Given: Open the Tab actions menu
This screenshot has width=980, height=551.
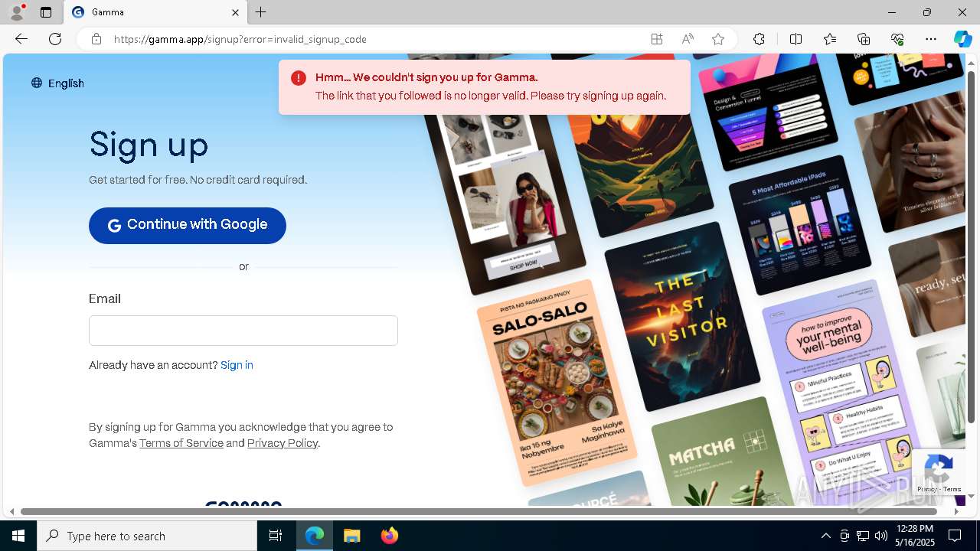Looking at the screenshot, I should pyautogui.click(x=46, y=12).
